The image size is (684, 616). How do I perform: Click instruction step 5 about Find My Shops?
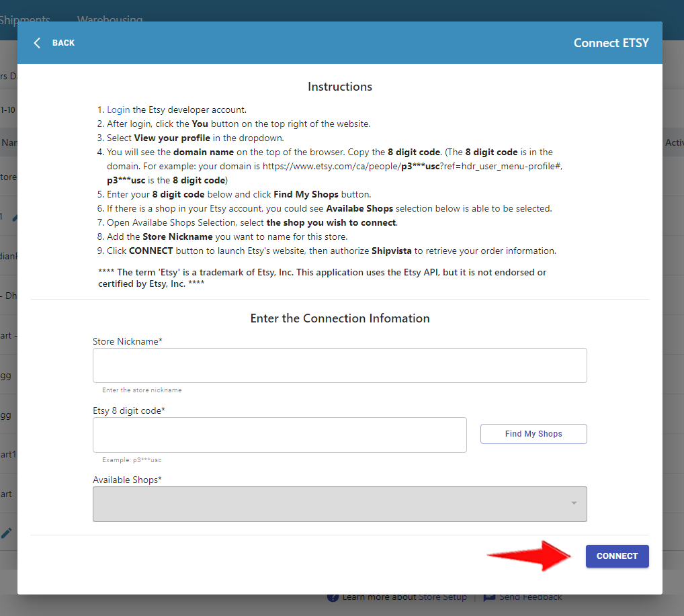pyautogui.click(x=234, y=194)
